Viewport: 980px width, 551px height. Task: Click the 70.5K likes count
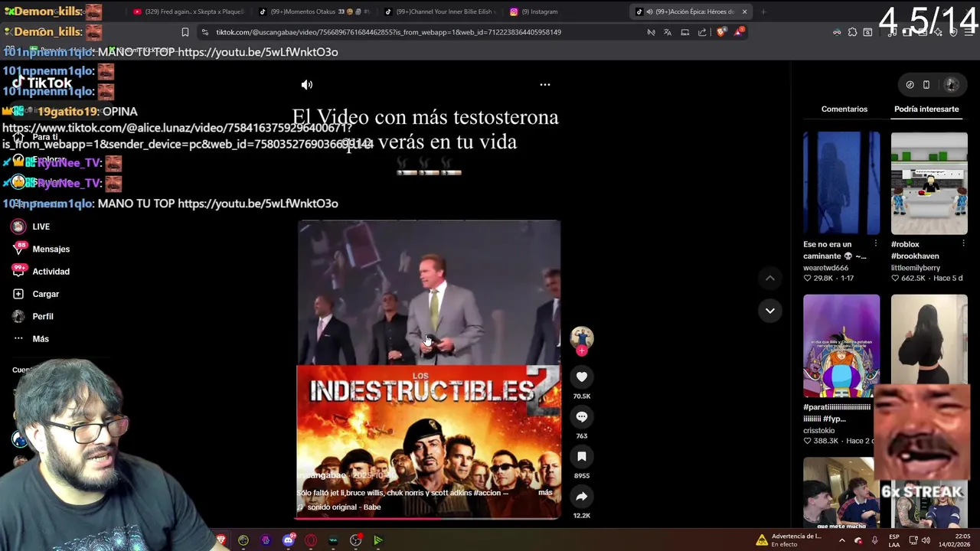pyautogui.click(x=582, y=396)
